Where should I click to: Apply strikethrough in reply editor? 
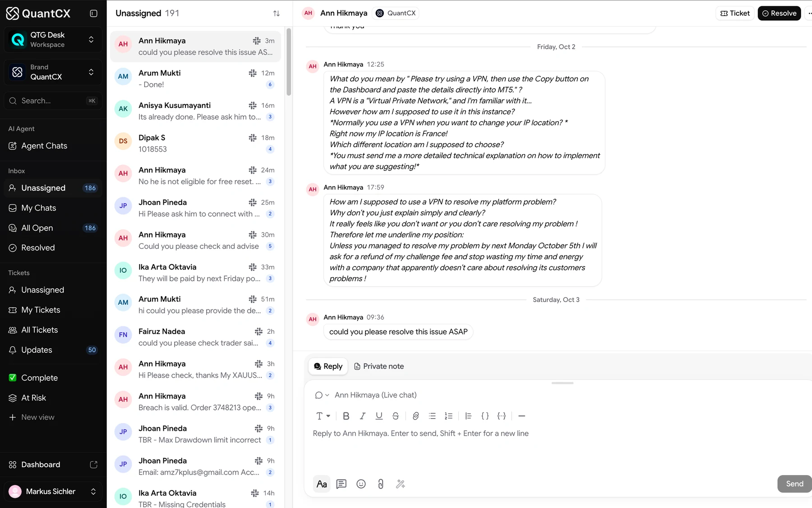click(x=396, y=416)
